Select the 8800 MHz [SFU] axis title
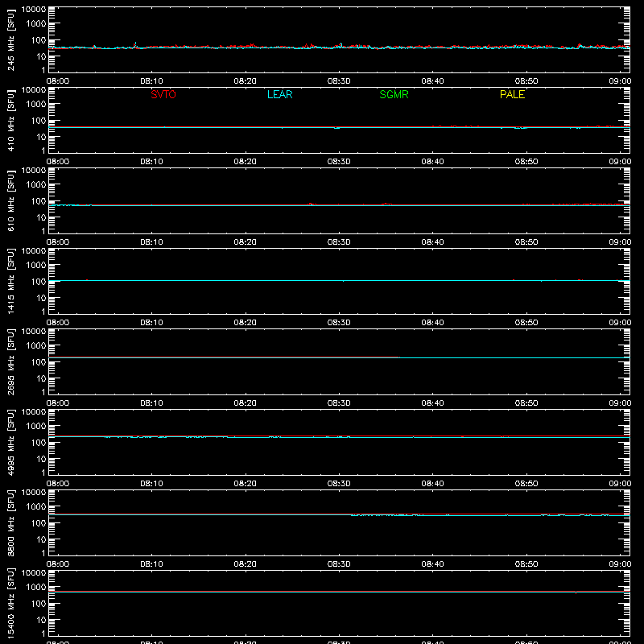The image size is (644, 644). pyautogui.click(x=10, y=522)
